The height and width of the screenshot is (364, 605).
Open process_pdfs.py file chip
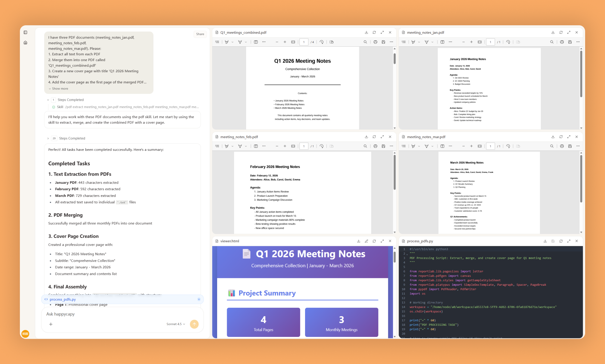63,299
